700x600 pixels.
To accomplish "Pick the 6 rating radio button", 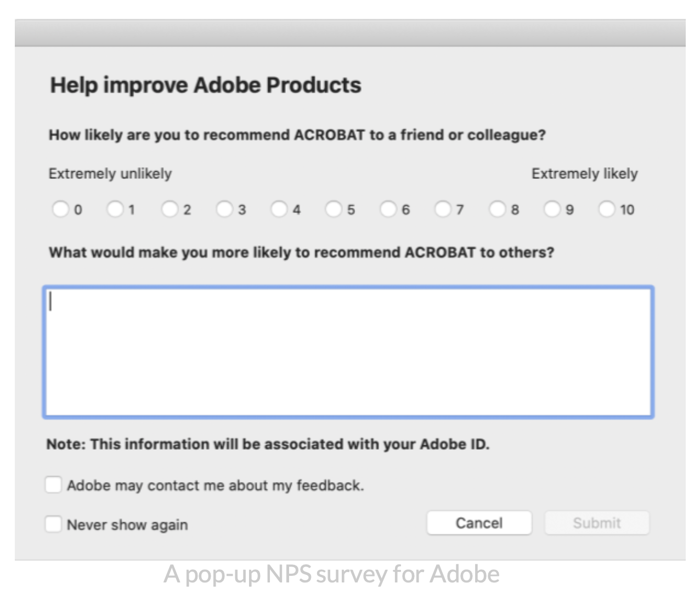I will coord(388,209).
